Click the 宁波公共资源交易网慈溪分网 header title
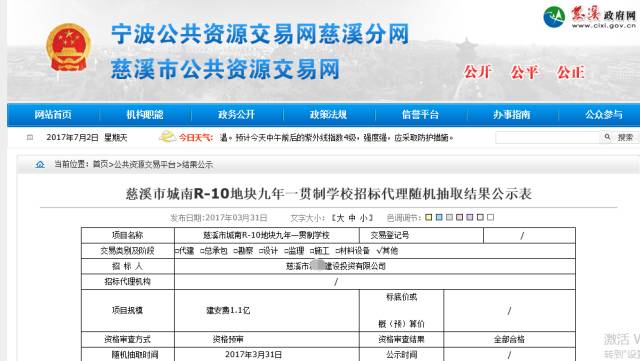 pyautogui.click(x=260, y=34)
